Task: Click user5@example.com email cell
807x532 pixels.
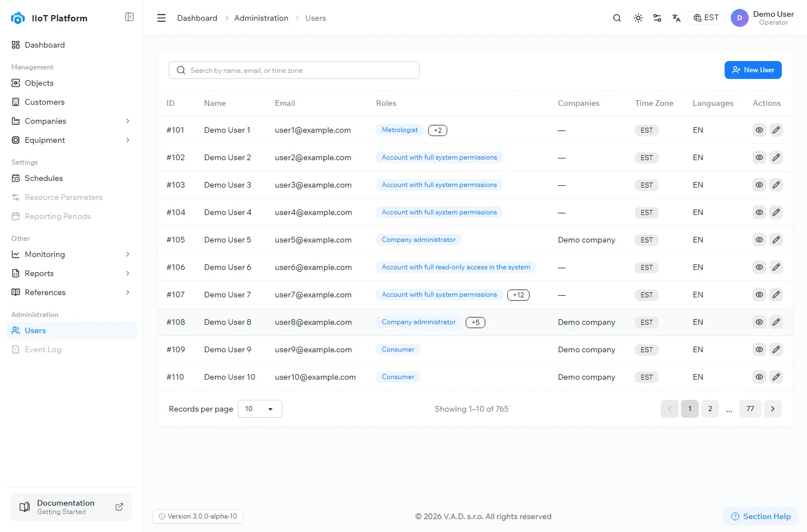Action: (x=313, y=240)
